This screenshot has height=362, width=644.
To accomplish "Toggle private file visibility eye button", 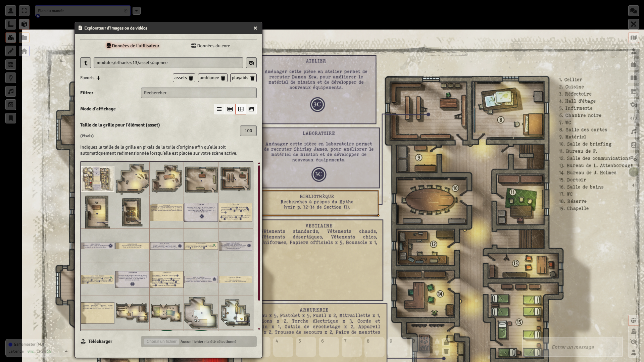I will coord(251,63).
